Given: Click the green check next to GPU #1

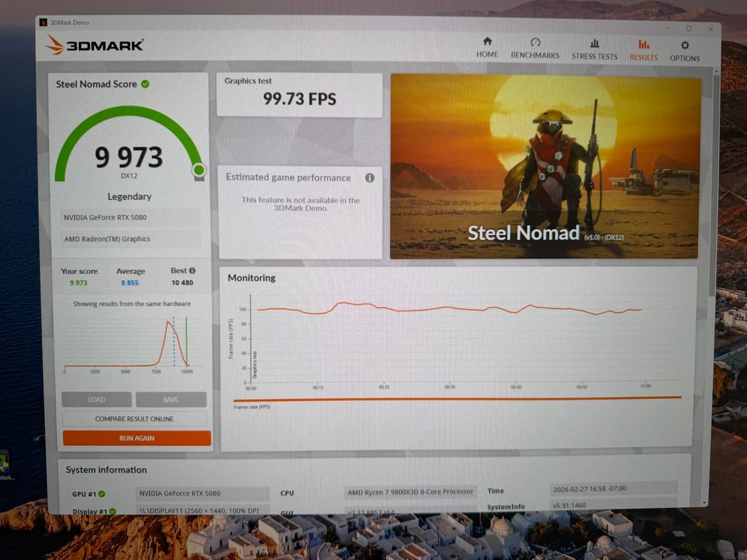Looking at the screenshot, I should pyautogui.click(x=102, y=494).
